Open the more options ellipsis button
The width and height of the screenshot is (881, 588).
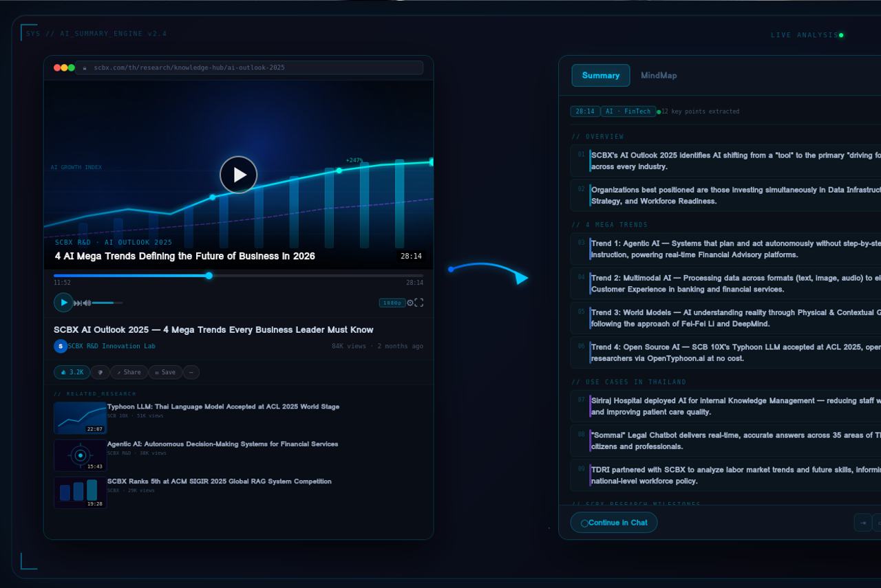(x=191, y=372)
